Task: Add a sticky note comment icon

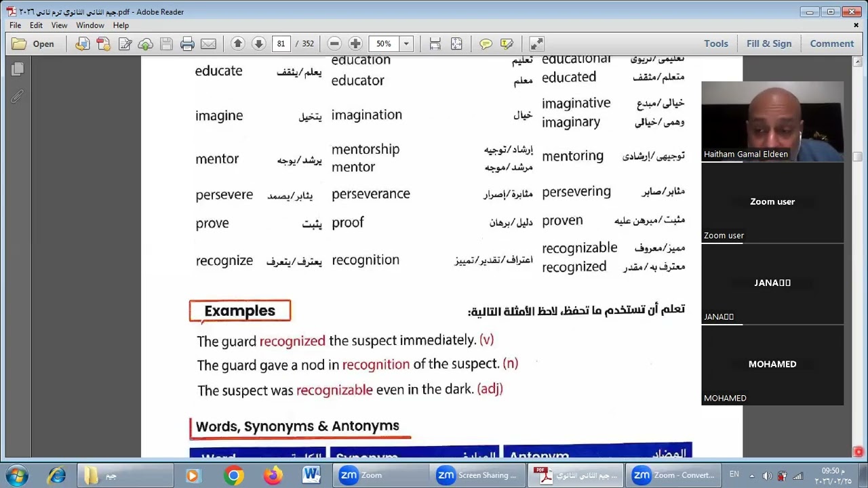Action: tap(486, 44)
